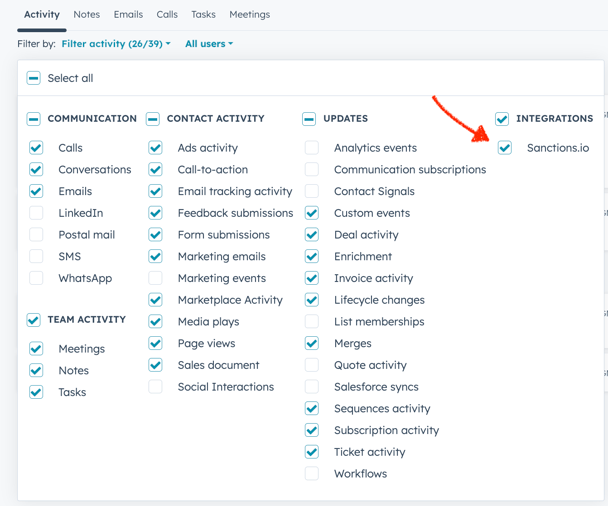Toggle the Updates group checkbox
Image resolution: width=608 pixels, height=506 pixels.
[309, 119]
